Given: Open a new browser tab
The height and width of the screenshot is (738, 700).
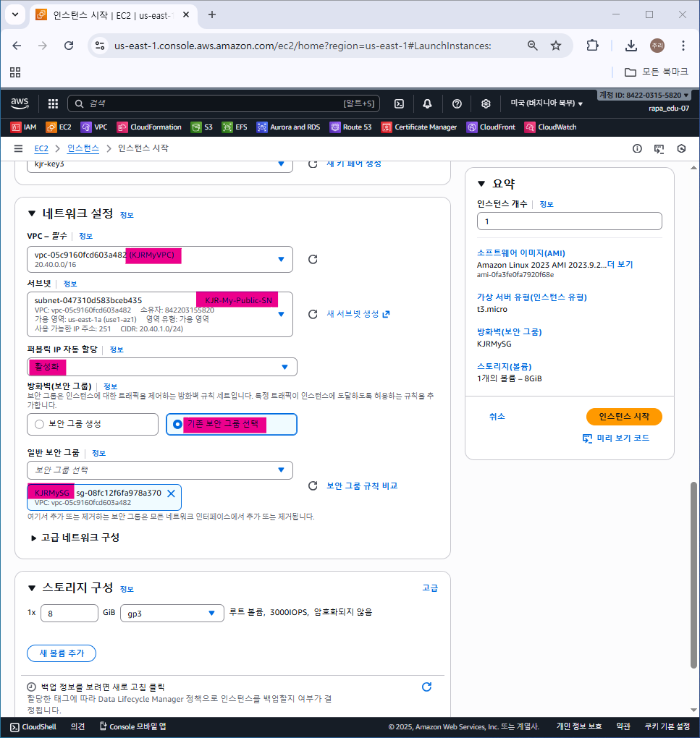Looking at the screenshot, I should pos(212,14).
